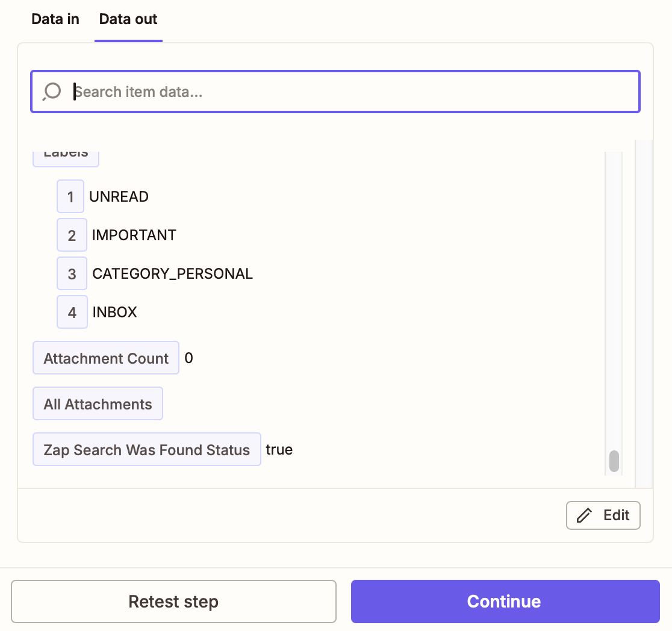
Task: Select label index 1 badge
Action: (x=70, y=197)
